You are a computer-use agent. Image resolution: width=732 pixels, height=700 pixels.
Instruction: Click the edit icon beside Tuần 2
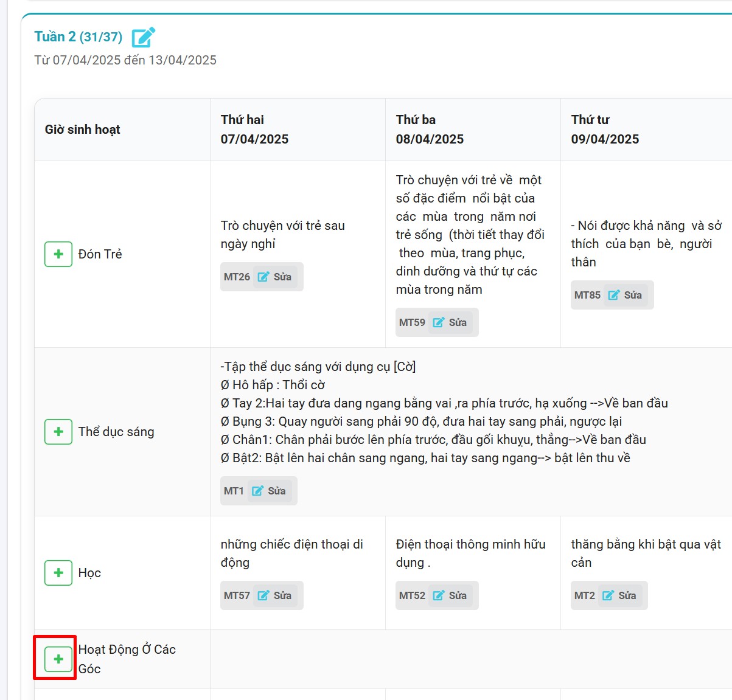144,37
